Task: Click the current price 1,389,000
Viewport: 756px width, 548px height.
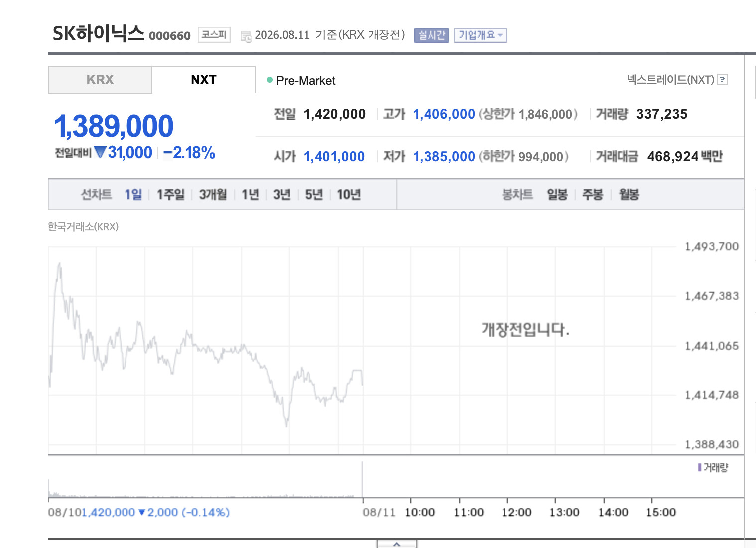Action: coord(114,126)
